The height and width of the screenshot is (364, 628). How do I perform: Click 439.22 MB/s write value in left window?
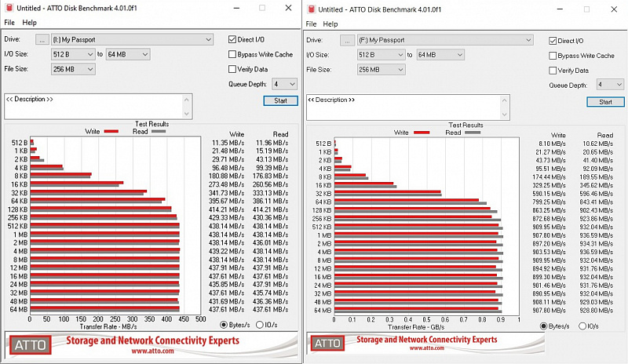tap(226, 251)
